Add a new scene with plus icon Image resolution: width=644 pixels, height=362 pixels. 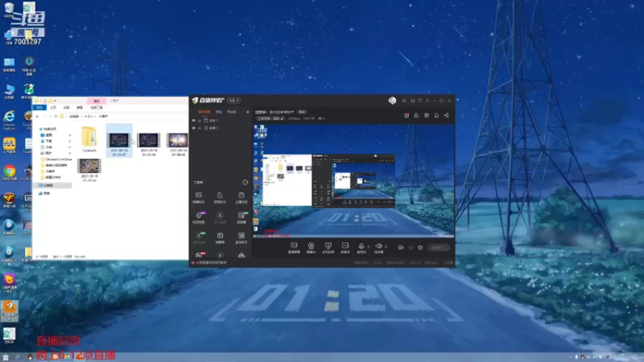[247, 112]
